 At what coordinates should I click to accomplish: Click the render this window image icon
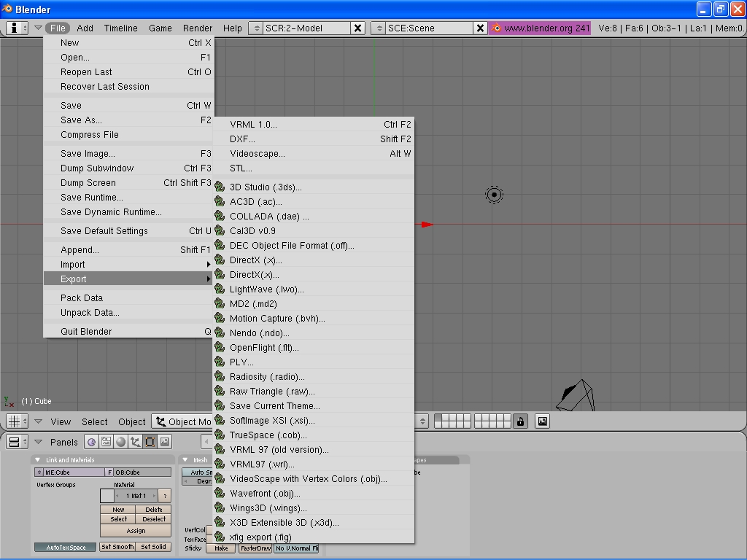click(x=542, y=421)
